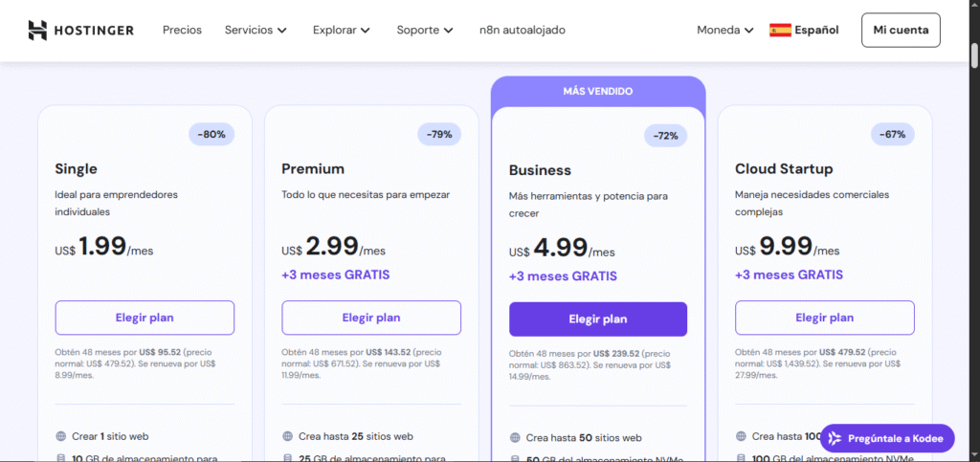Open the Precios menu item
980x462 pixels.
[182, 30]
